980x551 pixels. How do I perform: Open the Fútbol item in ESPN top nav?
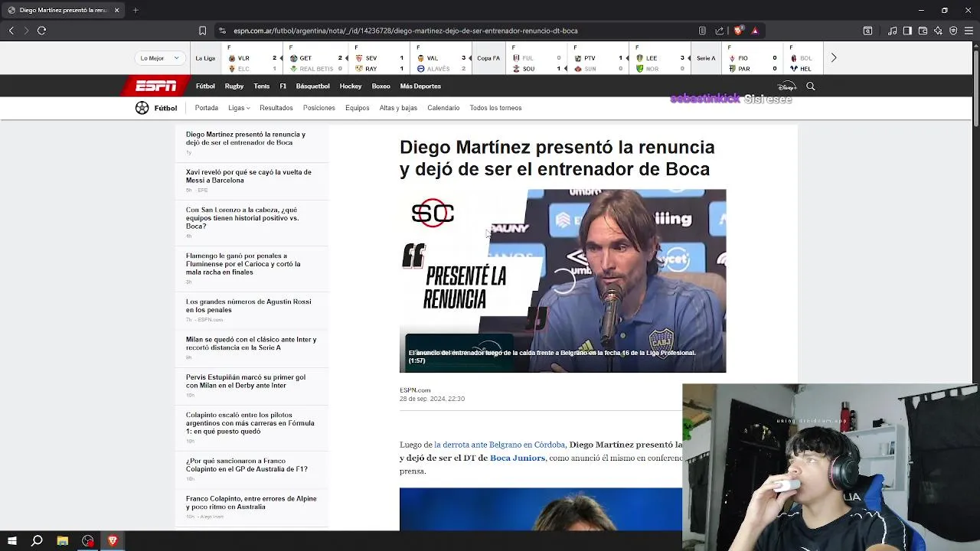[205, 86]
